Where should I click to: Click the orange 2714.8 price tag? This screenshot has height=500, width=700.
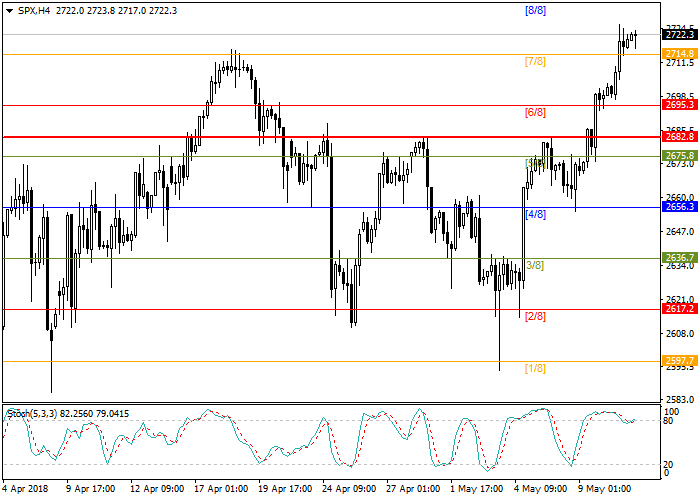pyautogui.click(x=679, y=52)
